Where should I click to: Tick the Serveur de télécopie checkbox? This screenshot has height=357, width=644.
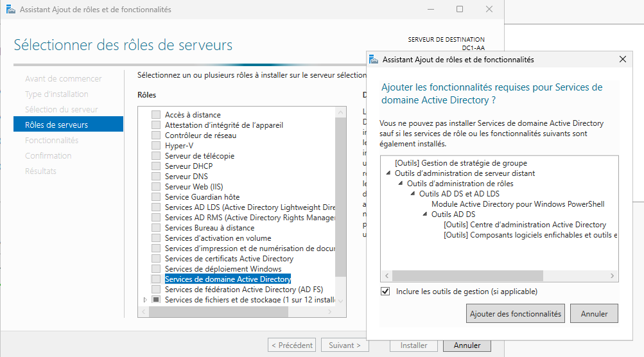156,155
